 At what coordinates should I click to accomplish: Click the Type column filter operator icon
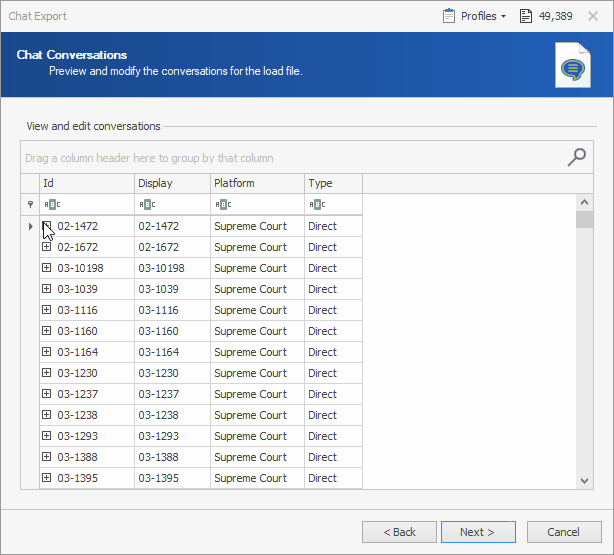(317, 204)
